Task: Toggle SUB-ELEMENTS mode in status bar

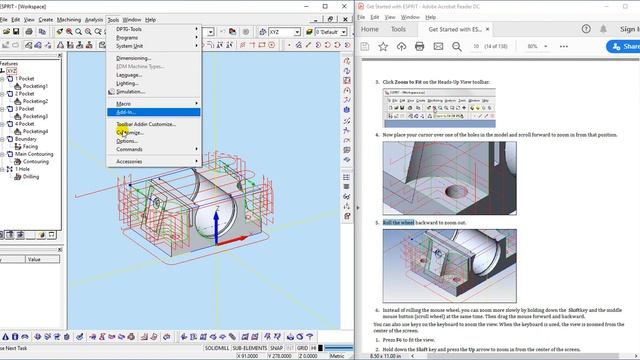Action: pos(249,348)
